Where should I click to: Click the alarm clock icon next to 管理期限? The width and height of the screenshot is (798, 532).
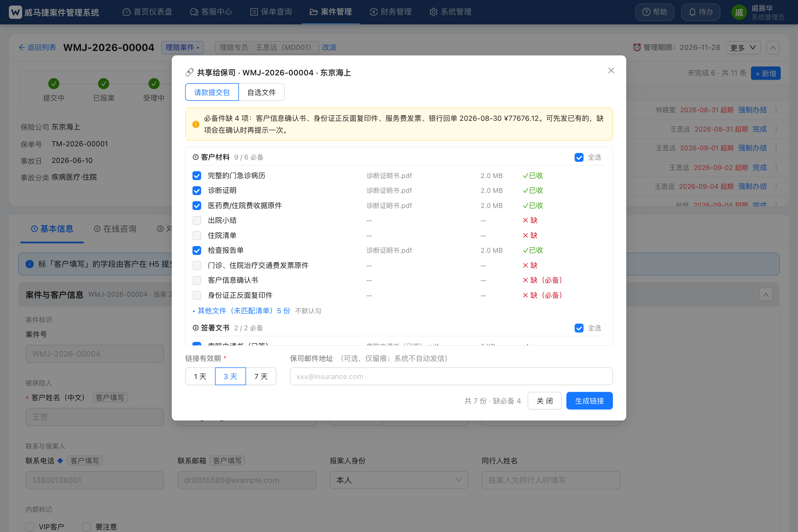[x=637, y=47]
